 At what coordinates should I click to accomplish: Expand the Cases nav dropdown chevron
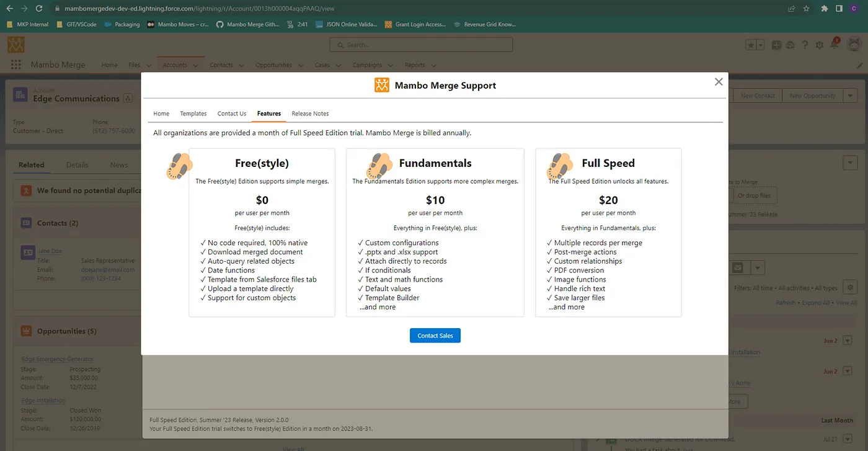(x=339, y=65)
